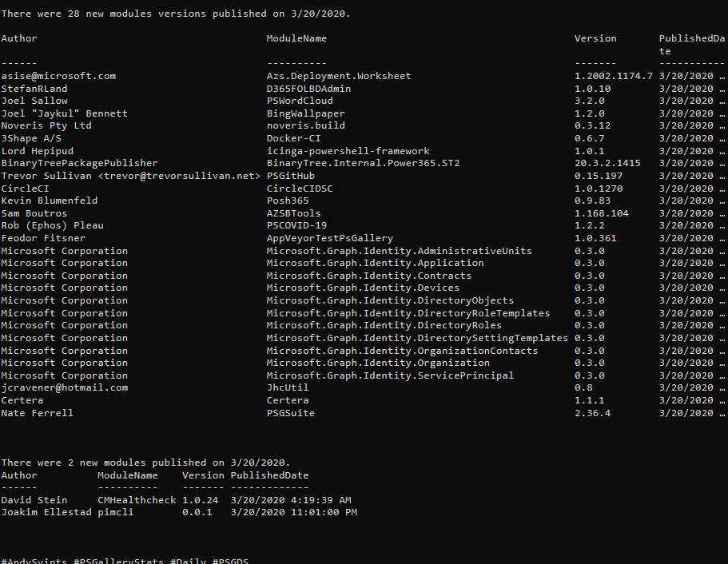Click 'Microsoft.Graph.Identity.DirectorySettingTemplates' module
Image resolution: width=728 pixels, height=564 pixels.
(417, 339)
